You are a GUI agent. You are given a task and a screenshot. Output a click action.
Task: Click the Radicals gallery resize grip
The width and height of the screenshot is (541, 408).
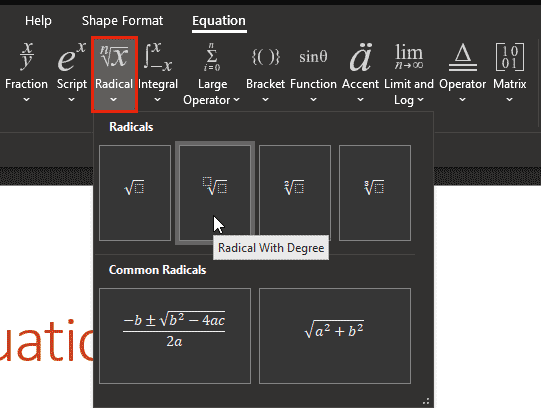(426, 401)
